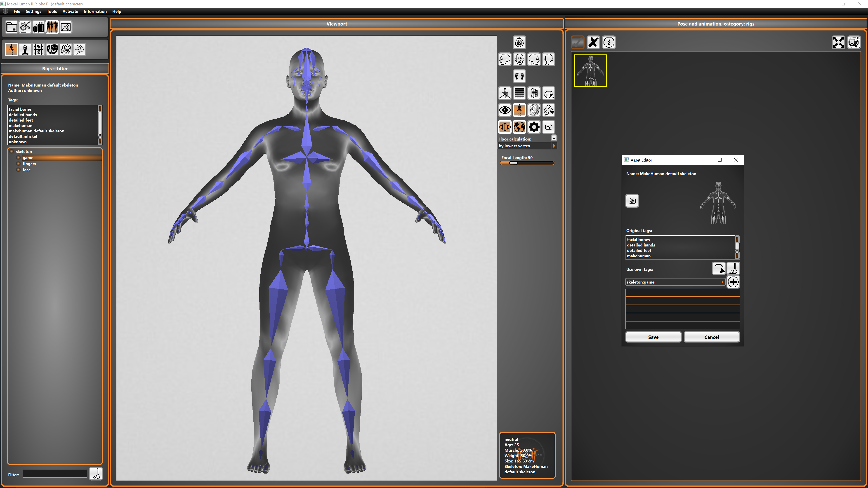This screenshot has width=868, height=488.
Task: Toggle the 3D axes display
Action: pyautogui.click(x=505, y=93)
